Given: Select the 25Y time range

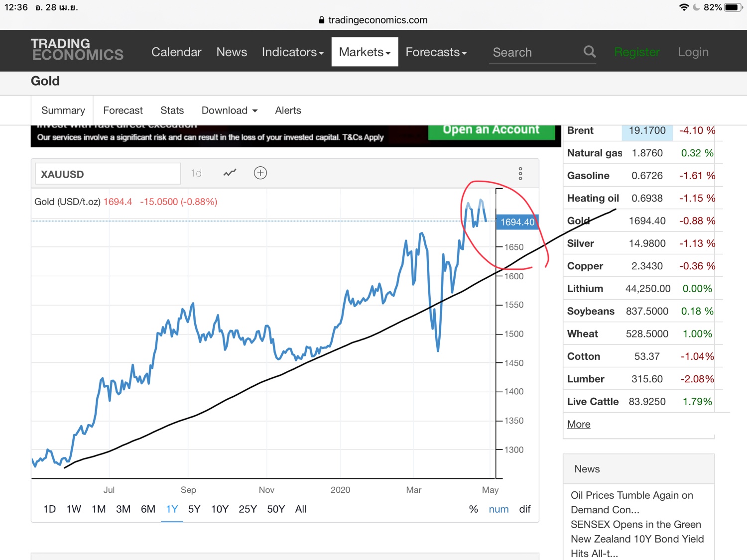Looking at the screenshot, I should [248, 509].
